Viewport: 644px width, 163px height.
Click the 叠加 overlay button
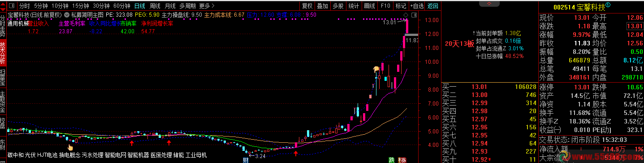[323, 6]
